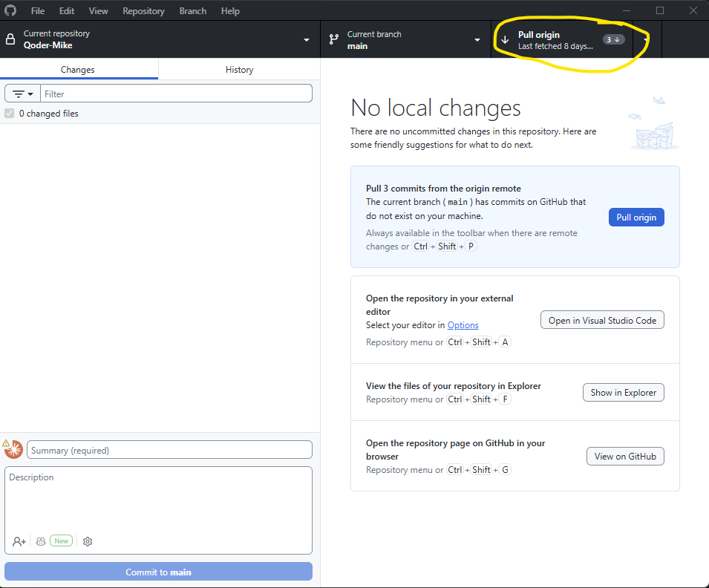The width and height of the screenshot is (709, 588).
Task: Click the View on GitHub button
Action: click(x=625, y=457)
